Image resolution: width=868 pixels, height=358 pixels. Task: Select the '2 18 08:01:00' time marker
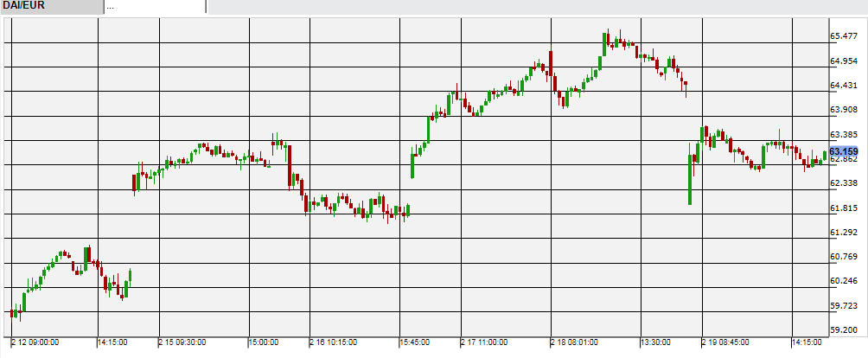pos(573,342)
